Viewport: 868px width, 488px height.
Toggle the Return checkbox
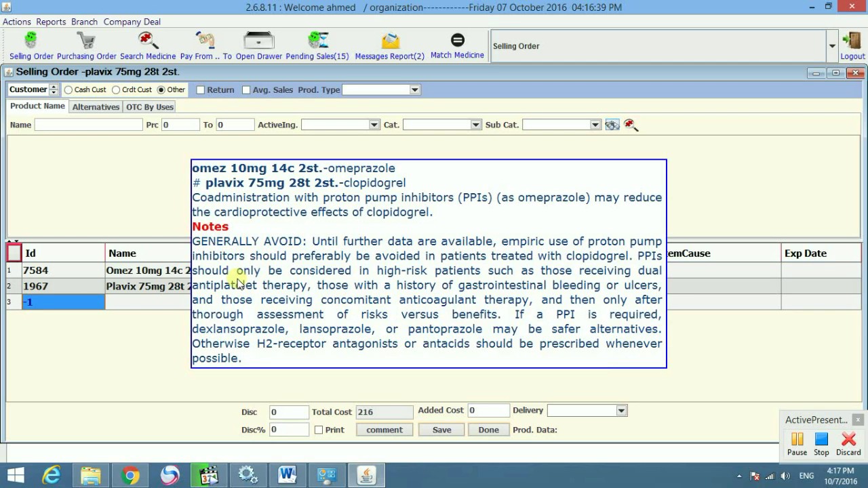pyautogui.click(x=200, y=89)
